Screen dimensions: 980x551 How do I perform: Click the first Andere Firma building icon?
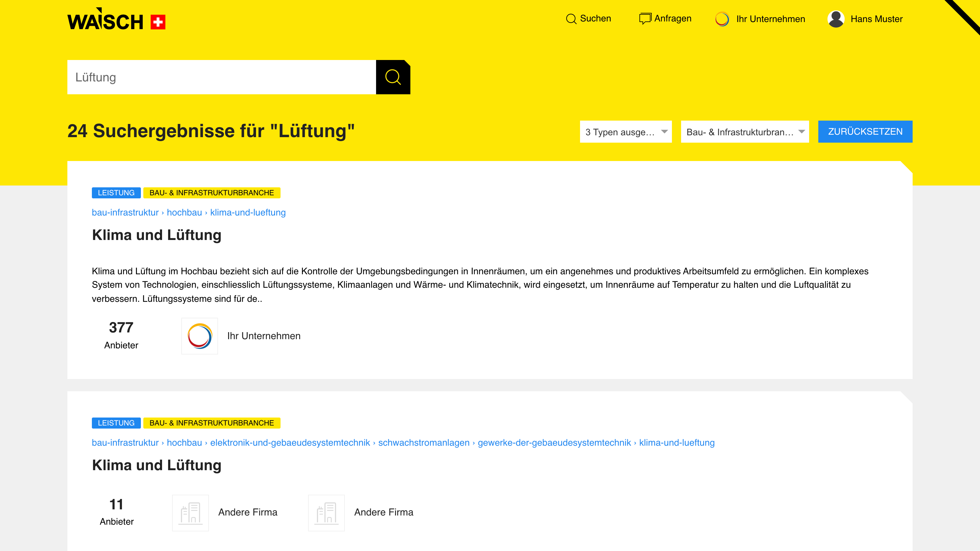tap(190, 513)
